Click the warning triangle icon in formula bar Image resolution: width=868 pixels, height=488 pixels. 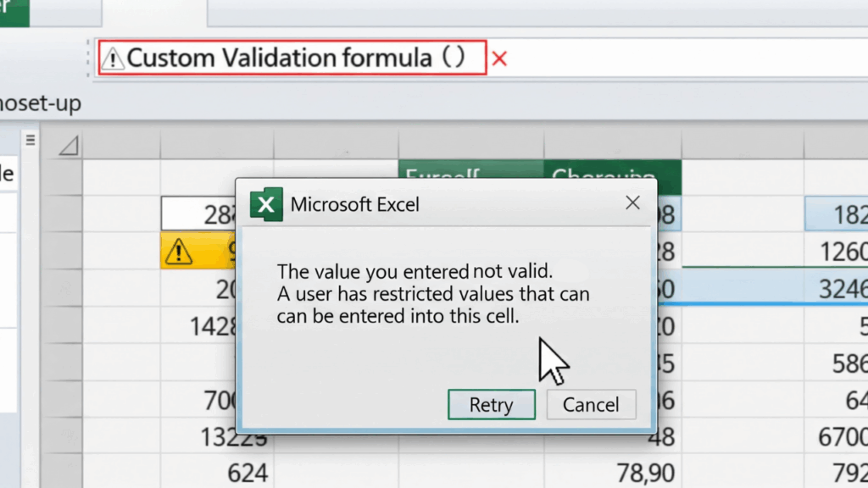point(113,58)
